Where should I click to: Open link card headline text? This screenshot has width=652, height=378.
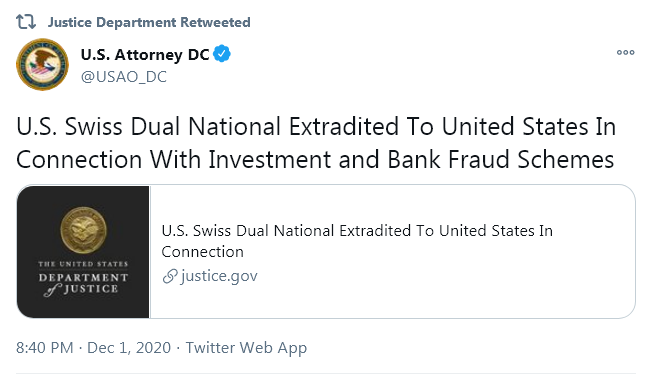357,241
